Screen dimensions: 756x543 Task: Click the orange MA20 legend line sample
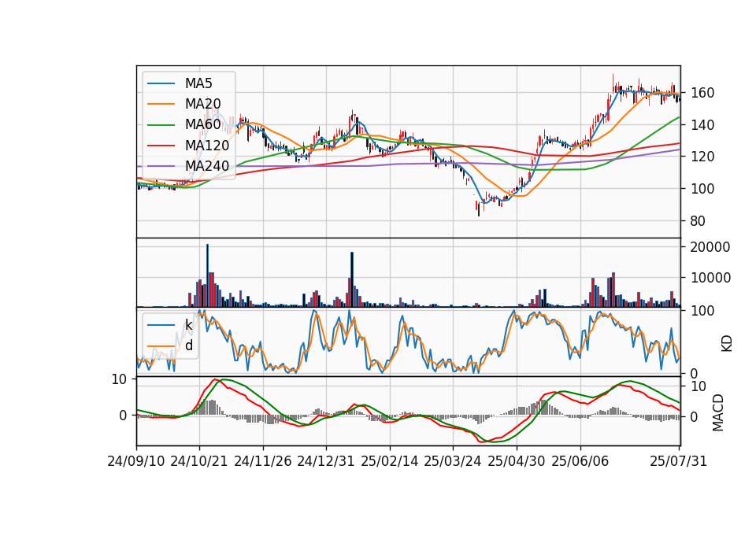(161, 104)
